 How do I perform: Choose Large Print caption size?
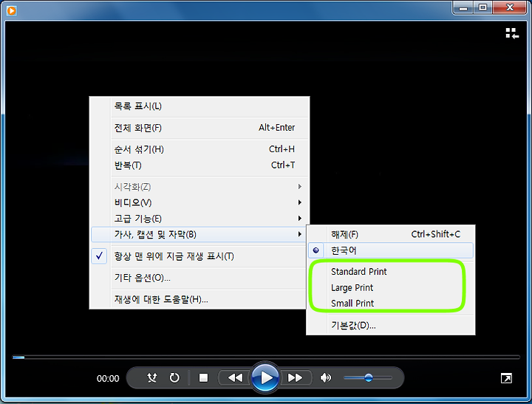[x=391, y=287]
